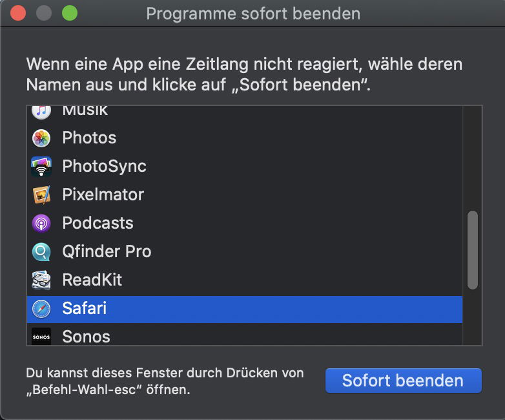Click the Sonos app icon
Screen dimensions: 505x420
pyautogui.click(x=41, y=337)
